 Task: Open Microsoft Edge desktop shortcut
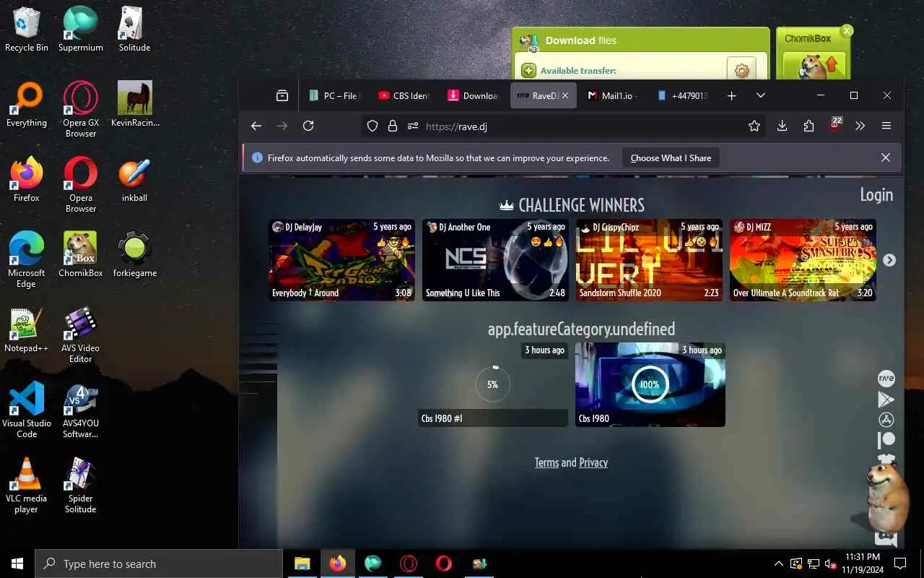27,259
